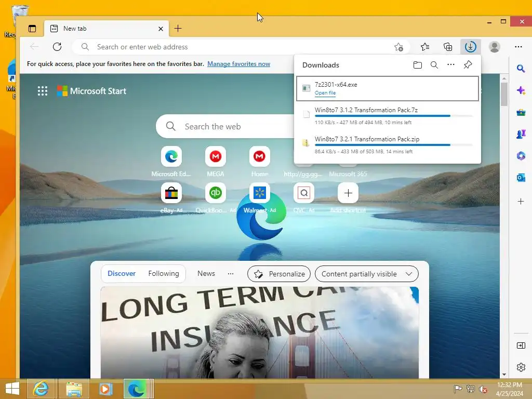Viewport: 532px width, 399px height.
Task: Open the sidebar Outlook icon
Action: pos(521,178)
